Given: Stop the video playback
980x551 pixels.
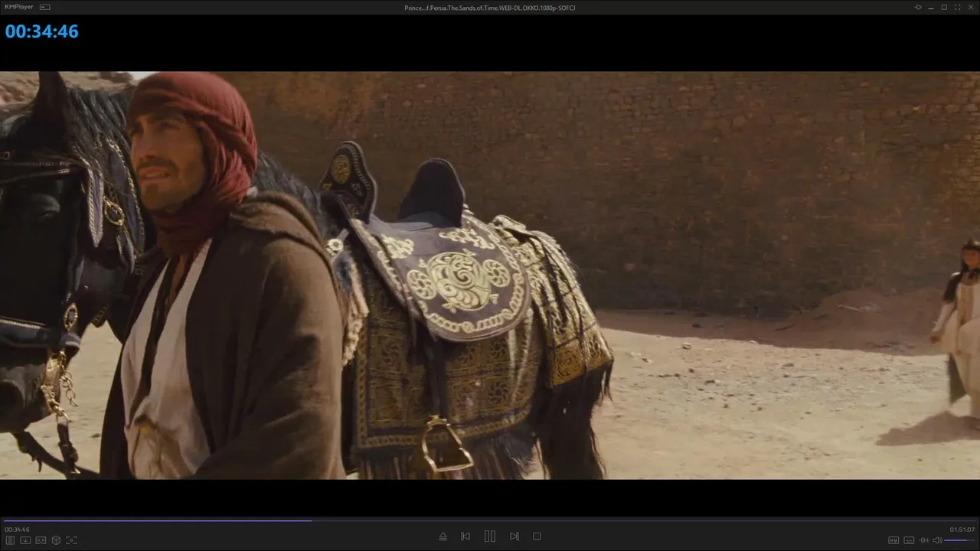Looking at the screenshot, I should click(537, 536).
